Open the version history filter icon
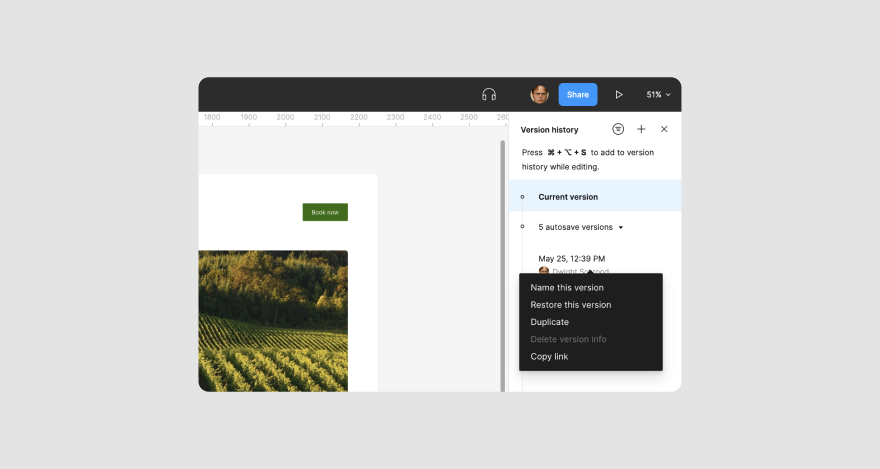The height and width of the screenshot is (469, 880). (x=618, y=129)
